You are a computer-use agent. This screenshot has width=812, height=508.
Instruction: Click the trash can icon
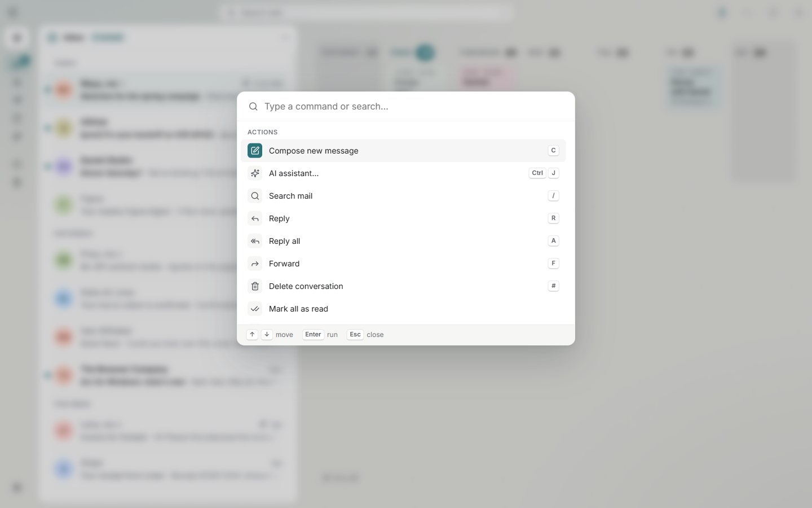[x=255, y=286]
